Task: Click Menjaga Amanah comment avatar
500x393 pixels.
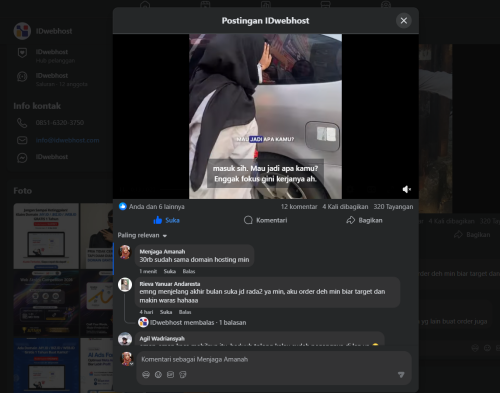Action: point(125,252)
